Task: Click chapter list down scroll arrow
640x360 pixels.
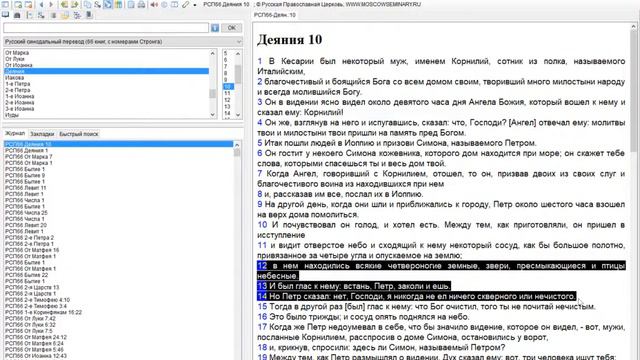Action: pyautogui.click(x=238, y=115)
